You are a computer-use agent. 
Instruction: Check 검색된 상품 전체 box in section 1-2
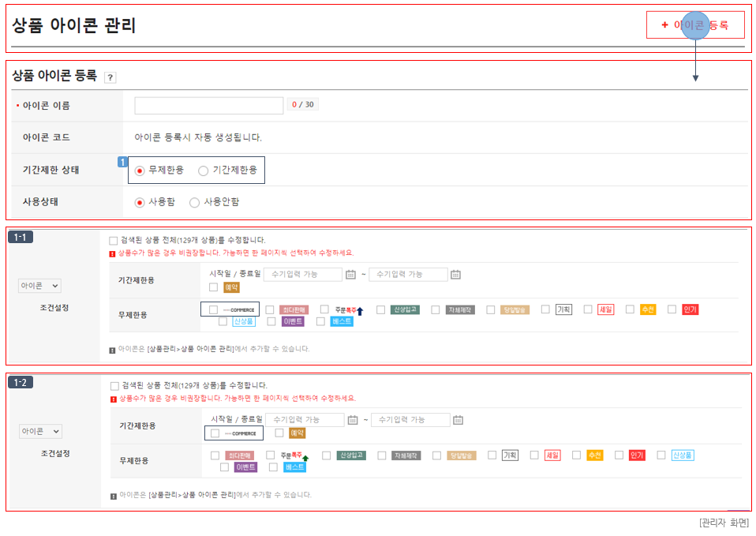[x=114, y=386]
